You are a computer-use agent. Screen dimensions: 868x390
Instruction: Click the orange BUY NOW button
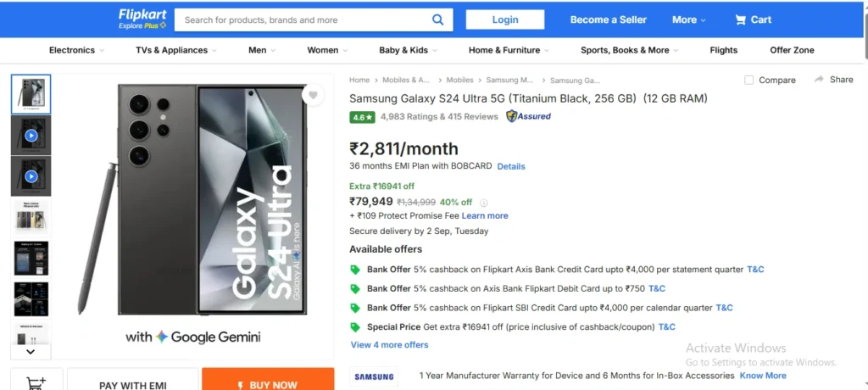tap(268, 384)
